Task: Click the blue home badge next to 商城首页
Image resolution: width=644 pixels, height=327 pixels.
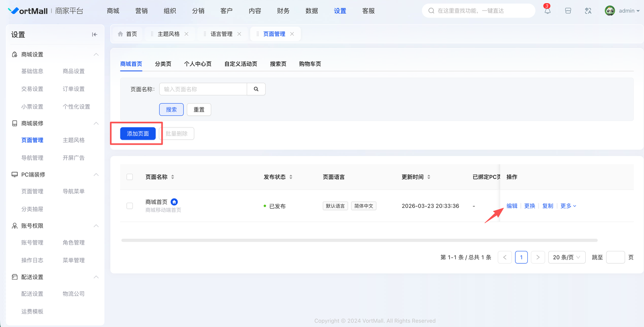Action: pyautogui.click(x=174, y=202)
